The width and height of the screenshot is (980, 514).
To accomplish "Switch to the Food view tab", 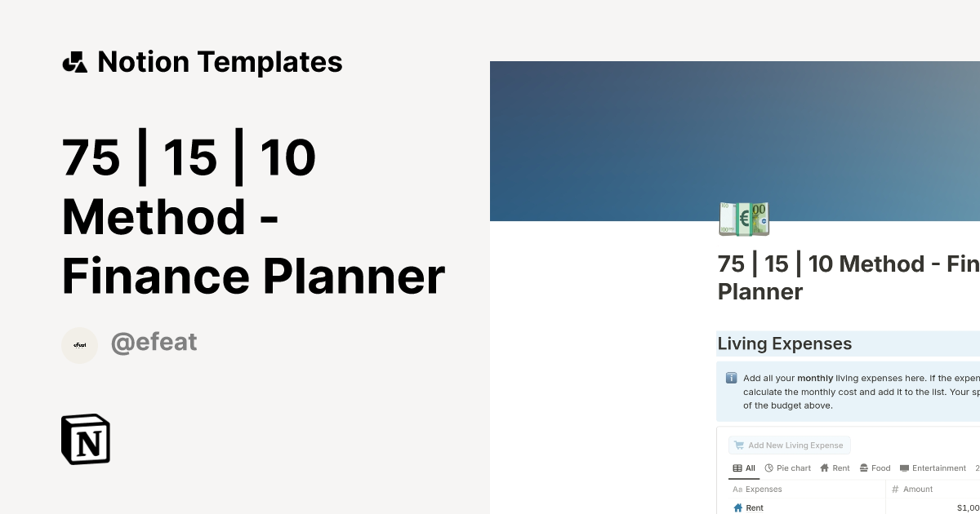I will 880,467.
